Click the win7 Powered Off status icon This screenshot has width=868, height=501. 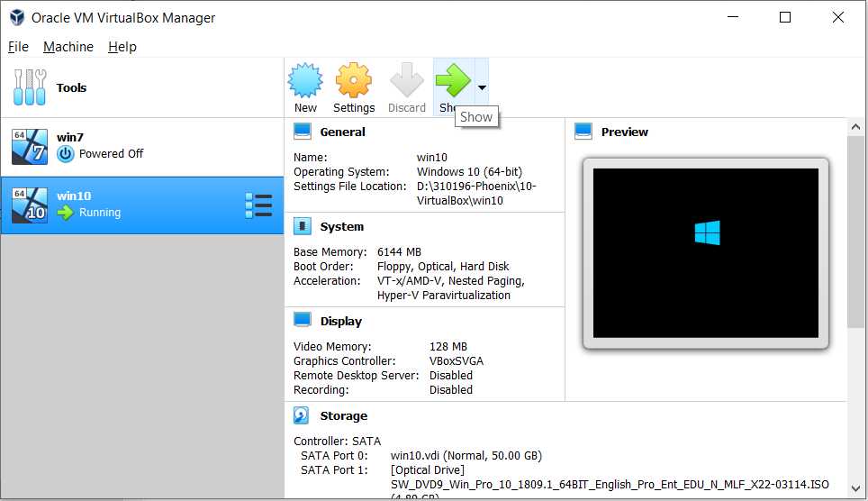(x=66, y=154)
